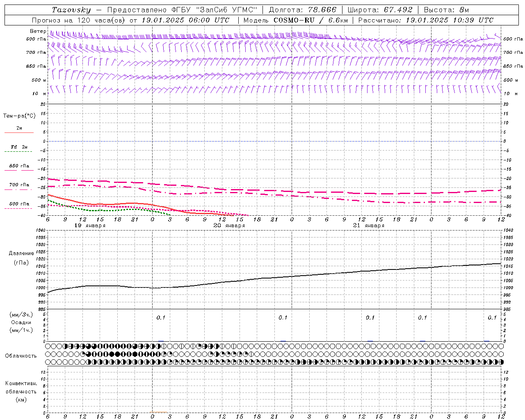
Task: Click the '850 гПа' temperature legend entry
Action: 19,166
